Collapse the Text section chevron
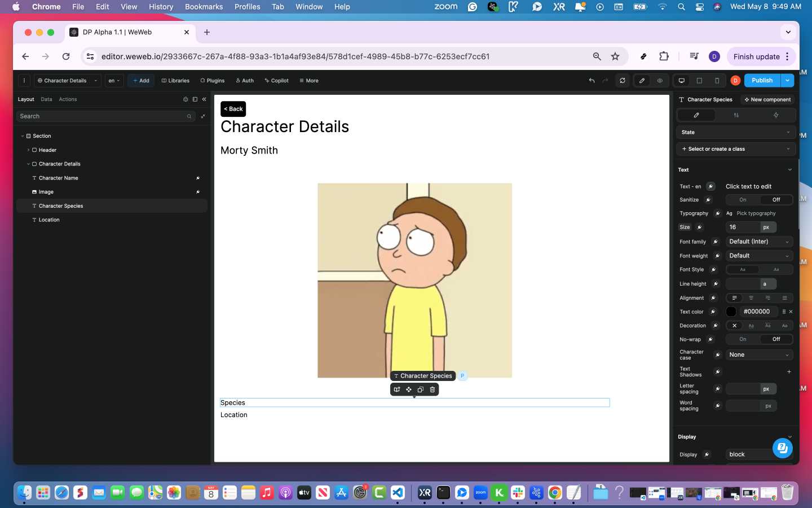This screenshot has width=812, height=508. (789, 170)
